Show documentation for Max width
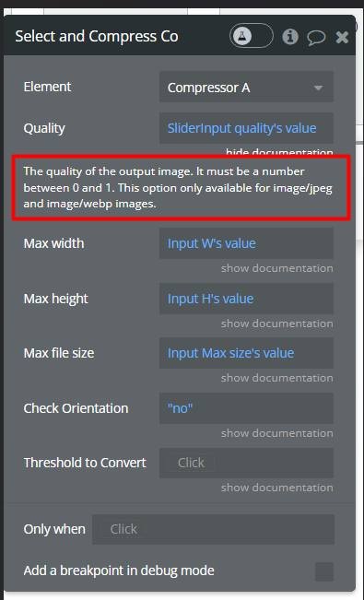The width and height of the screenshot is (364, 600). pyautogui.click(x=276, y=268)
